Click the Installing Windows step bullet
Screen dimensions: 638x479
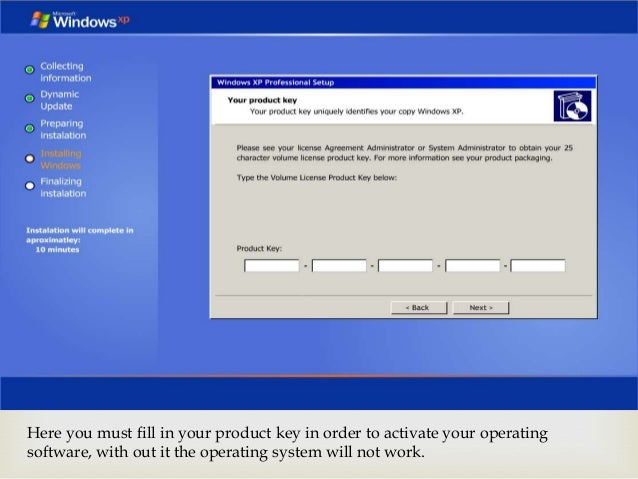coord(29,158)
